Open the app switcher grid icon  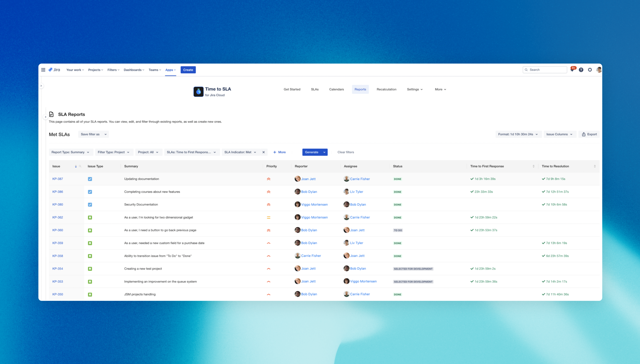(43, 70)
